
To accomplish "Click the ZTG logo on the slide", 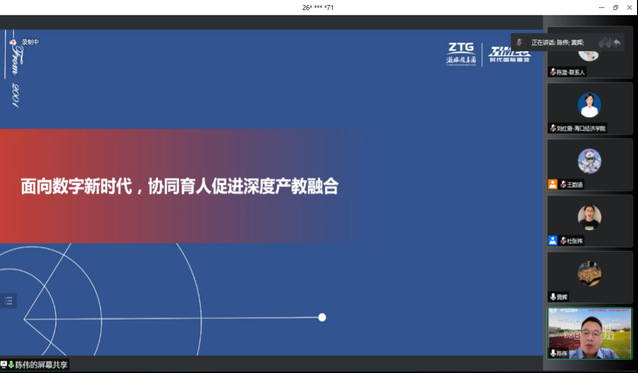I will tap(461, 53).
